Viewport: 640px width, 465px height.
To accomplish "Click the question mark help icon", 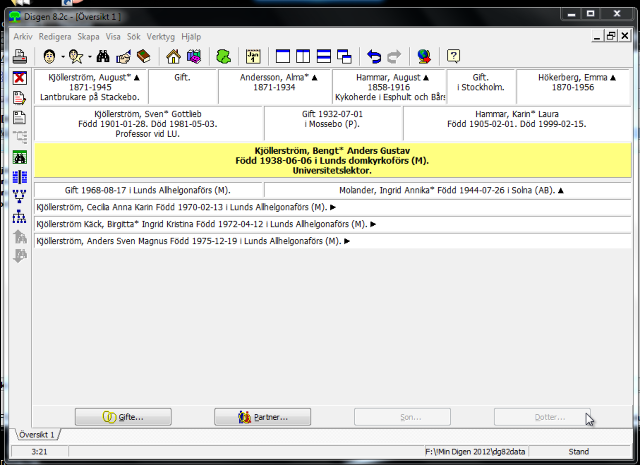I will [x=453, y=56].
